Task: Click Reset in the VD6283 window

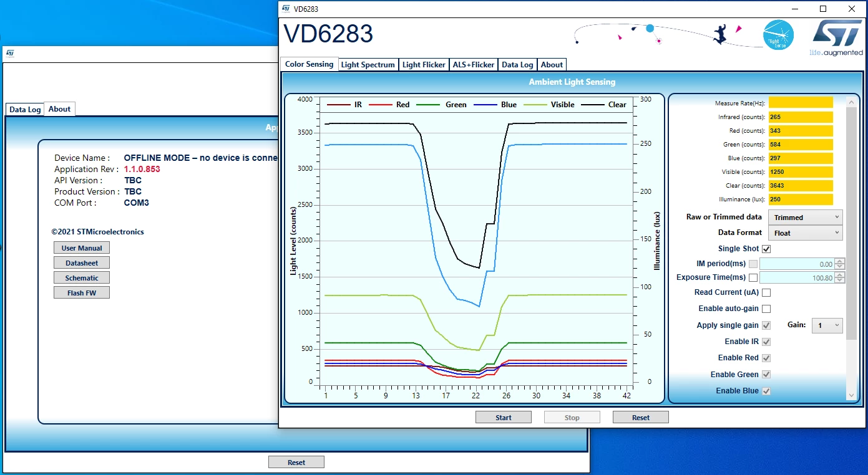Action: [641, 418]
